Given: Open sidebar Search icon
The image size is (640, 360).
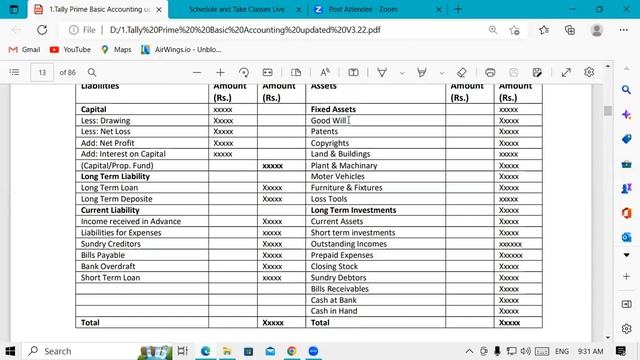Looking at the screenshot, I should pyautogui.click(x=627, y=90).
